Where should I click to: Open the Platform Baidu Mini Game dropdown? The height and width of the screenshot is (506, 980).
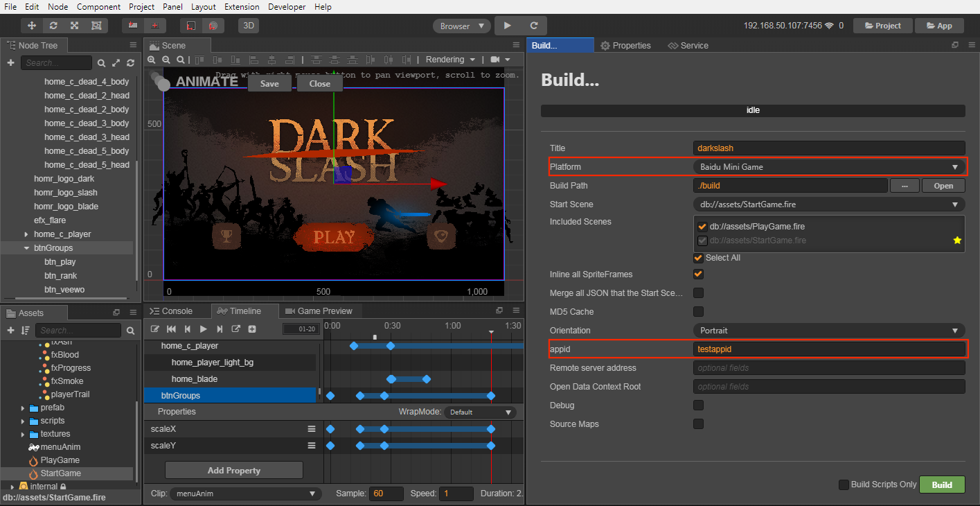[829, 166]
